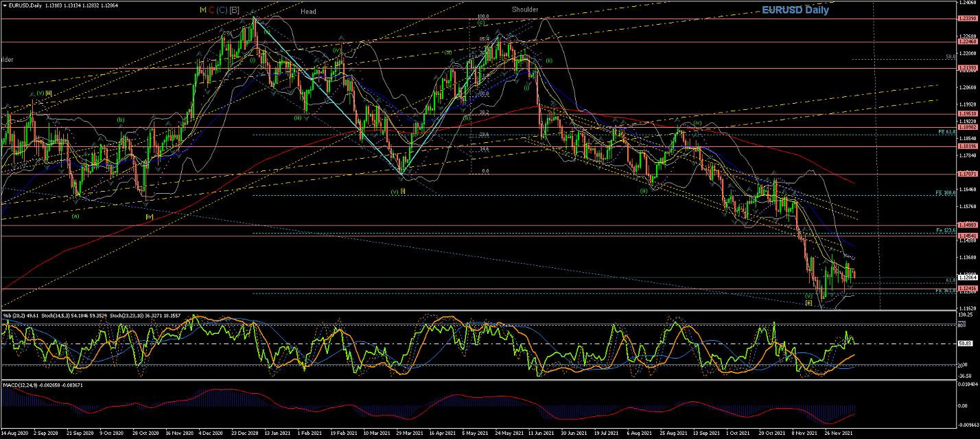Click the 1.14883 price level tag

click(967, 225)
